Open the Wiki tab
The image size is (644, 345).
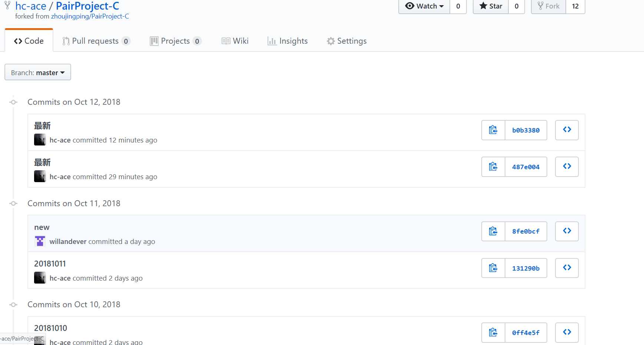235,41
